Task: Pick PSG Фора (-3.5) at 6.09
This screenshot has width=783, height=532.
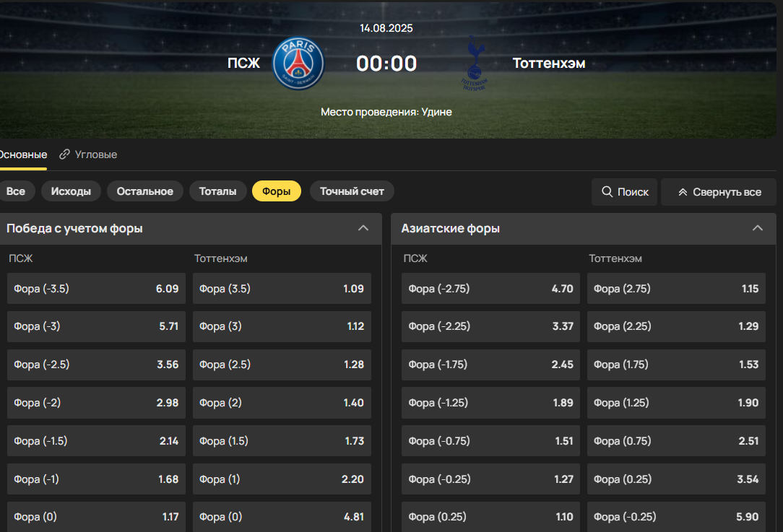Action: (96, 289)
